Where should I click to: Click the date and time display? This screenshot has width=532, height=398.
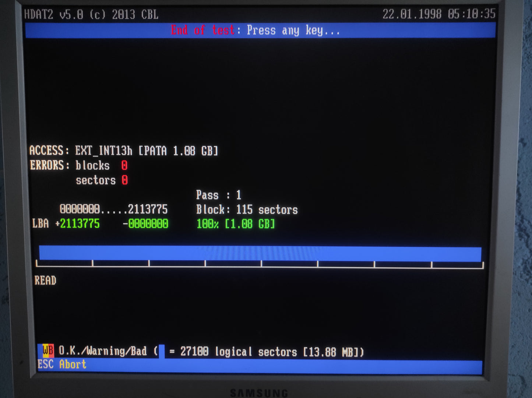coord(438,14)
